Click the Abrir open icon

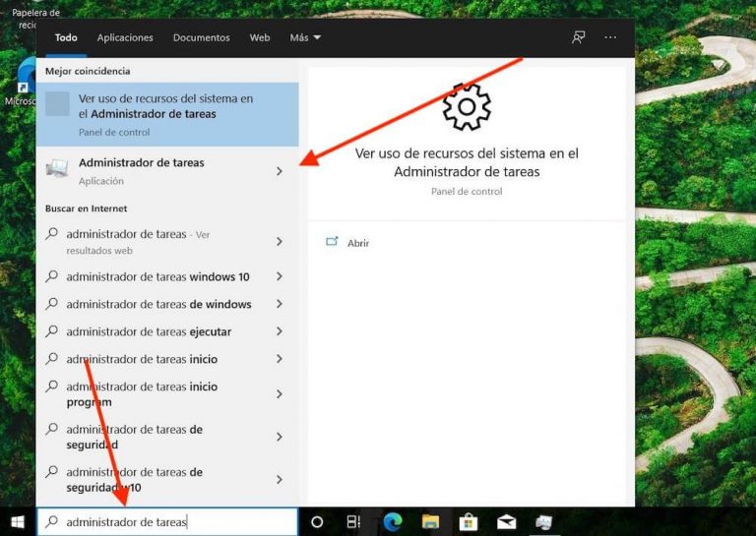[332, 242]
